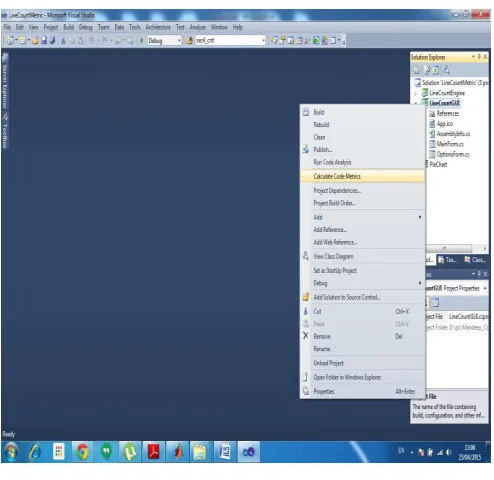Image resolution: width=494 pixels, height=480 pixels.
Task: Click the Properties icon in Solution Explorer toolbar
Action: (x=416, y=70)
